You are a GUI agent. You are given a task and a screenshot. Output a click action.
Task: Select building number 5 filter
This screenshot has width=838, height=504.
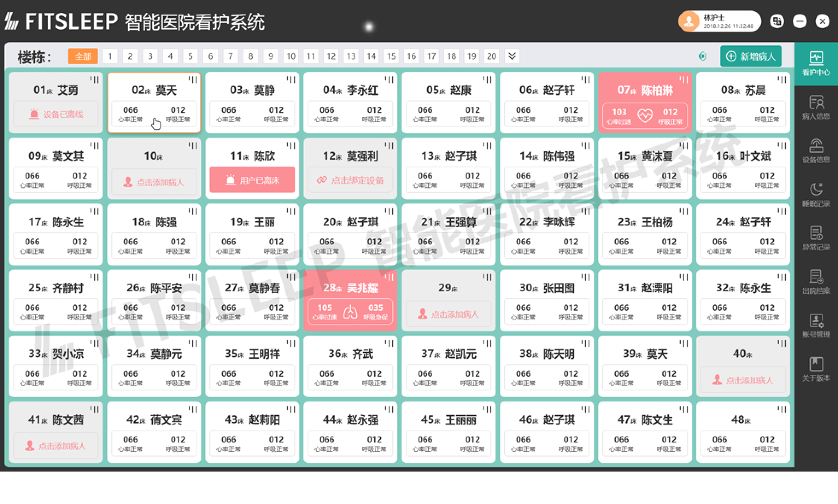tap(190, 56)
